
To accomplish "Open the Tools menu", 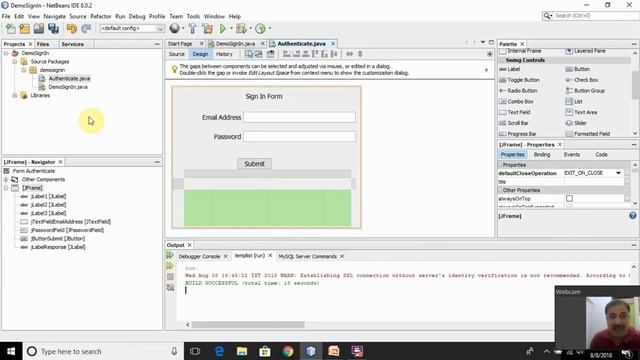I will tap(193, 16).
